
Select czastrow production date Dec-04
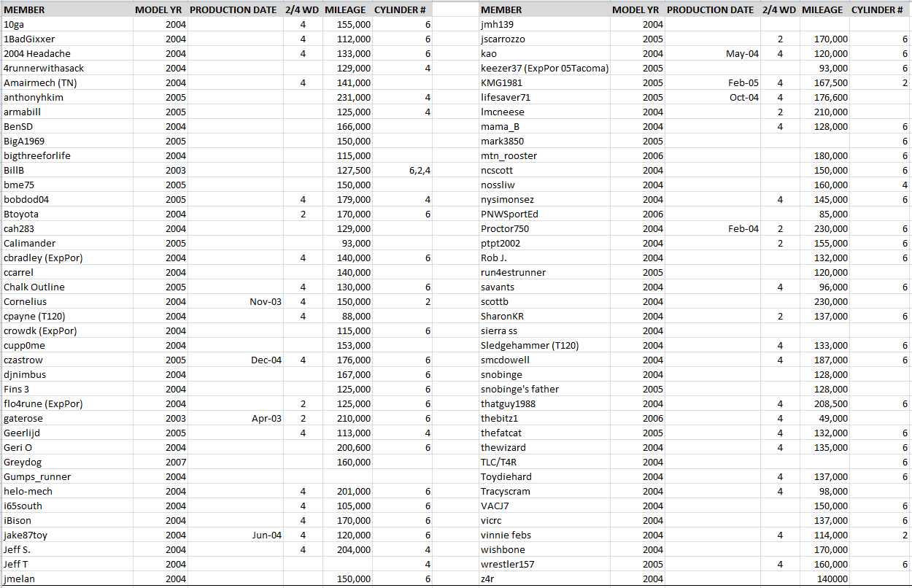pos(236,360)
